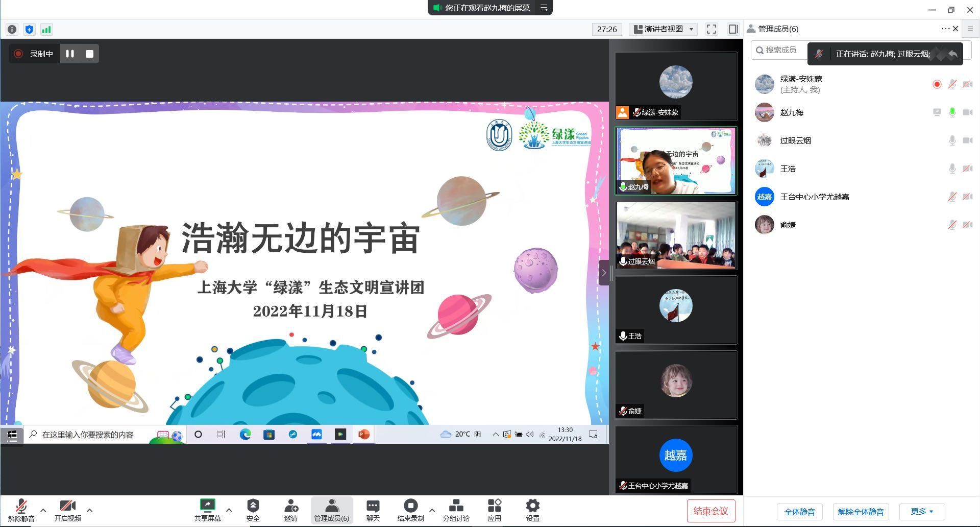Unmute microphone via 解除静音
This screenshot has width=980, height=527.
pos(21,506)
